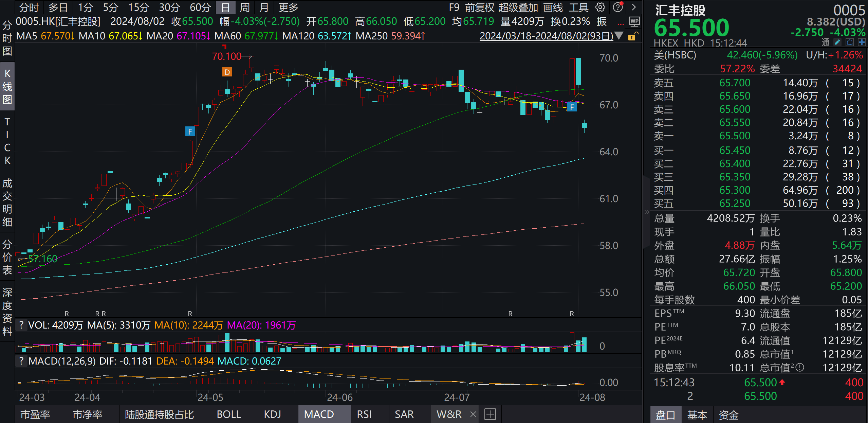Image resolution: width=868 pixels, height=423 pixels.
Task: Open the 盘口 order book tab
Action: (665, 415)
